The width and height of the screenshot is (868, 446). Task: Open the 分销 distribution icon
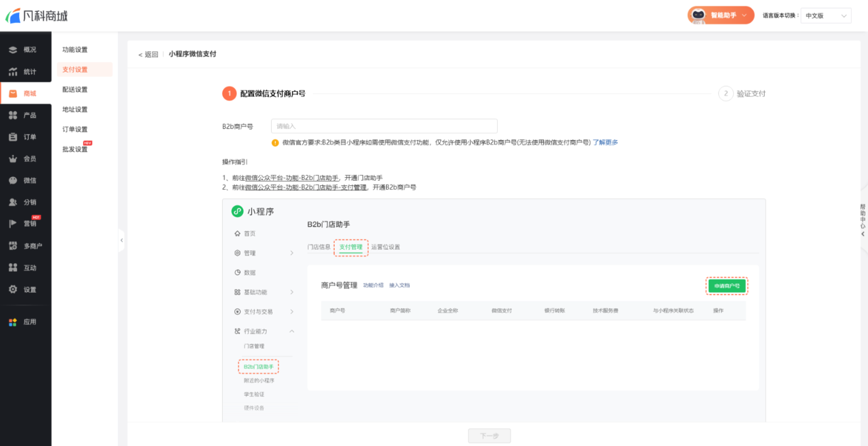click(13, 202)
